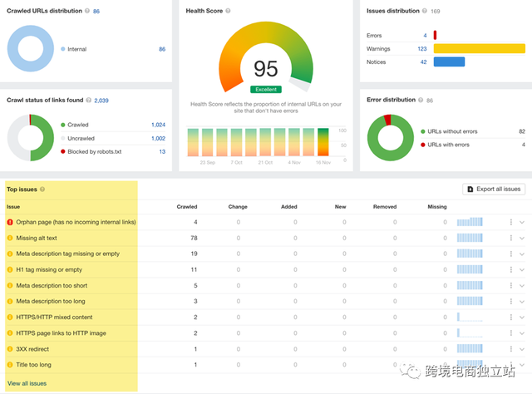The image size is (532, 394).
Task: Expand the Missing alt text issue row
Action: pyautogui.click(x=522, y=238)
